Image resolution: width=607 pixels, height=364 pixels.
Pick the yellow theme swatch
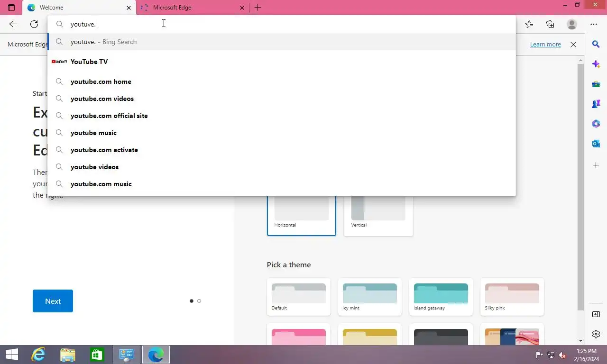(370, 335)
